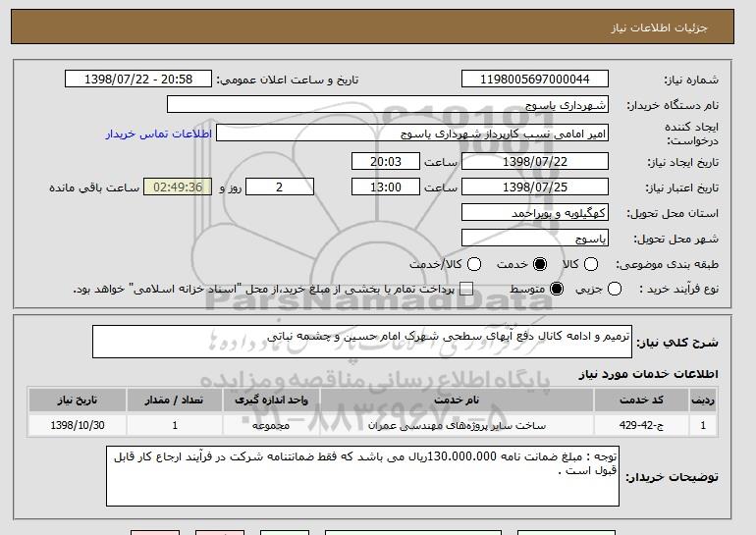
Task: Click the remaining days field showing 2
Action: tap(280, 187)
